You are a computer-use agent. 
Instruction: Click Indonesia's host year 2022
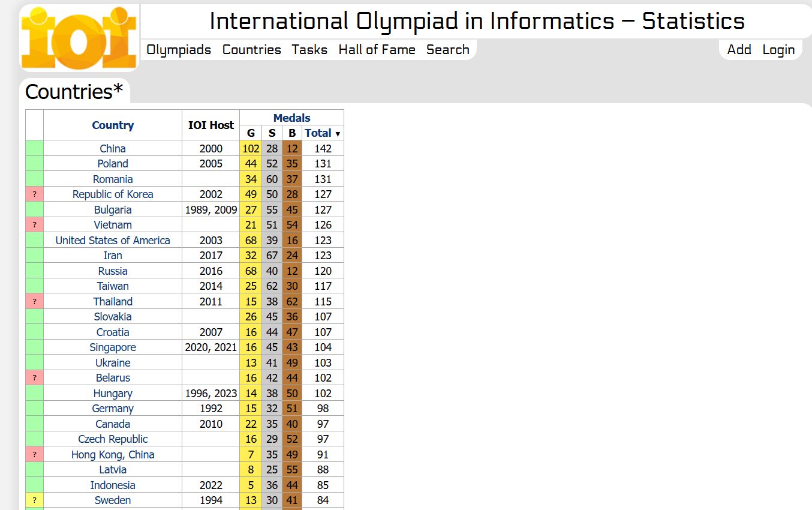coord(210,485)
